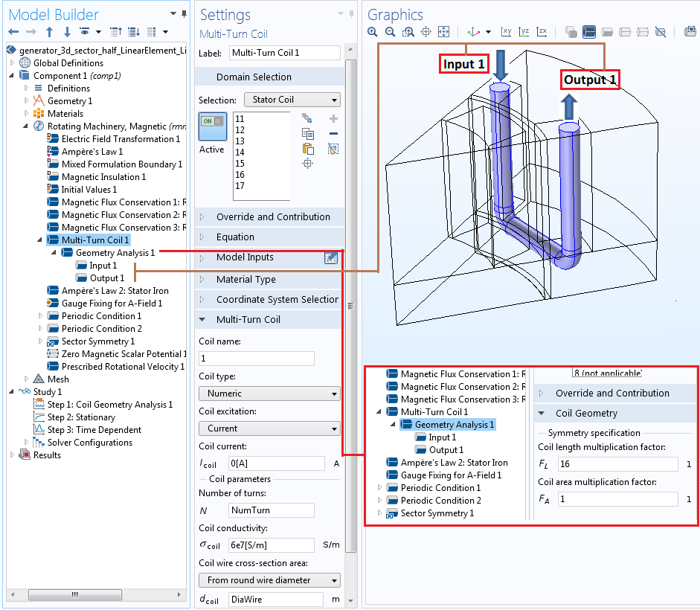Click the Clear Selection icon
Image resolution: width=700 pixels, height=610 pixels.
point(333,149)
